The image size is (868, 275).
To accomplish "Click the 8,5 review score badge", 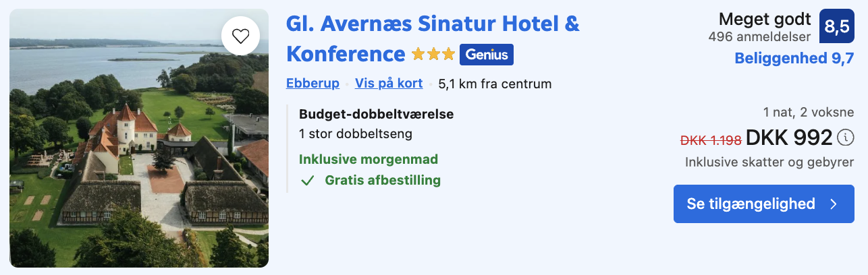I will pyautogui.click(x=836, y=28).
